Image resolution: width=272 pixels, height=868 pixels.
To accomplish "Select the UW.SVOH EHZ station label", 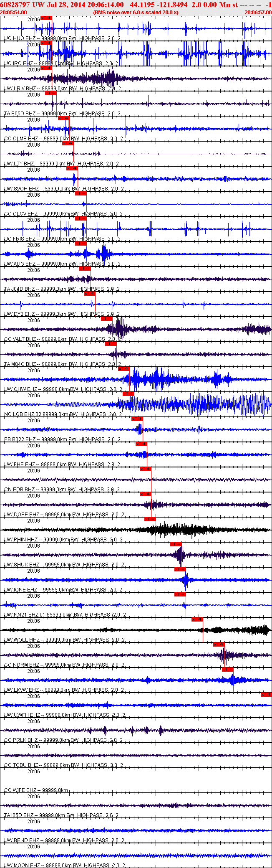I will coord(21,189).
